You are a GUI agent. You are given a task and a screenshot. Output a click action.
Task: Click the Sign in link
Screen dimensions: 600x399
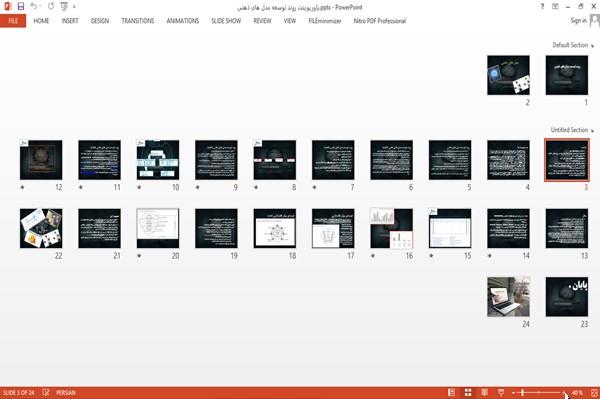pyautogui.click(x=578, y=21)
